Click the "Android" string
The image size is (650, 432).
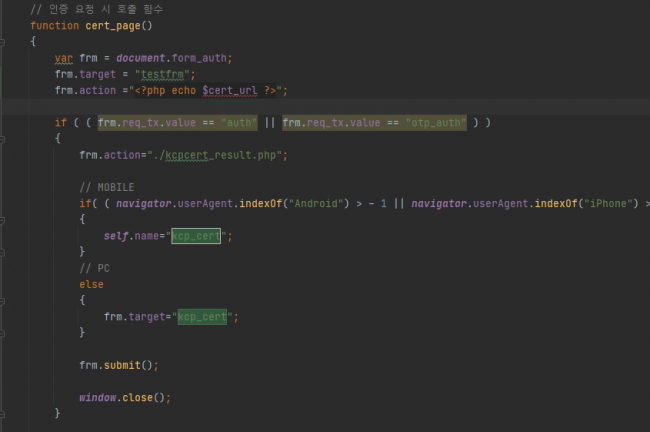point(316,204)
